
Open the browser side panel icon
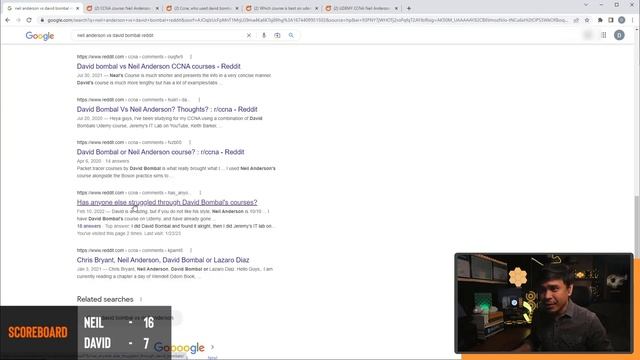pos(611,20)
